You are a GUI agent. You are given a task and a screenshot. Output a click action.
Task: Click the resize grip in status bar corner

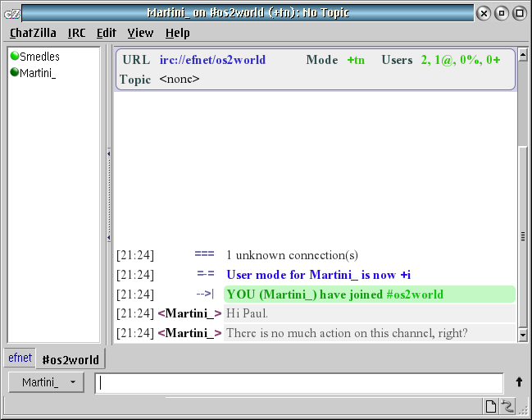click(523, 410)
